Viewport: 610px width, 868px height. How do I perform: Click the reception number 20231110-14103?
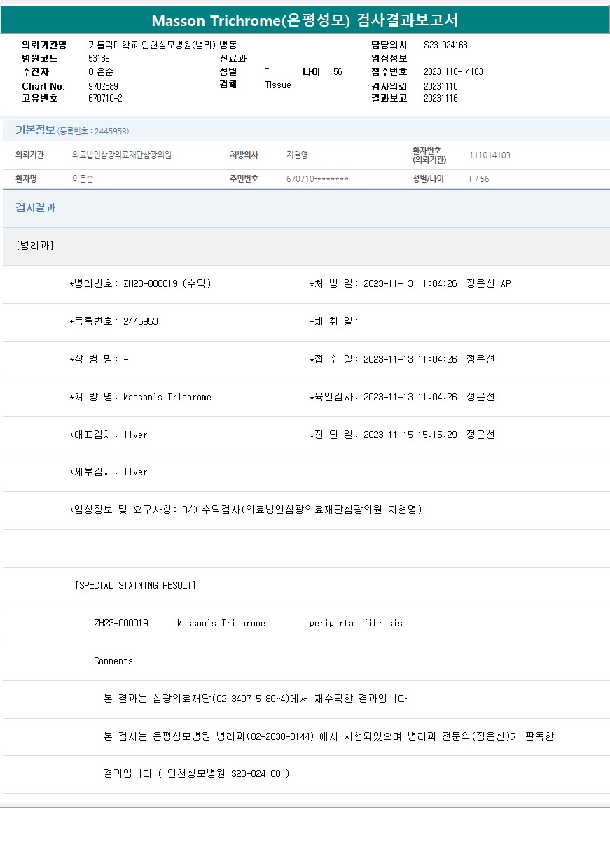pos(453,72)
